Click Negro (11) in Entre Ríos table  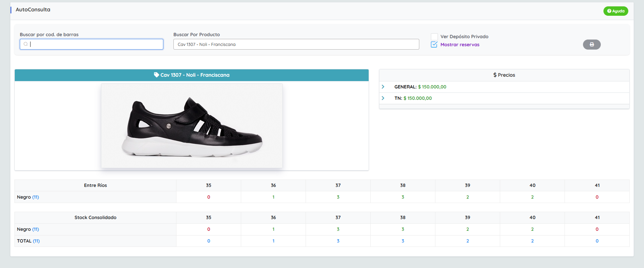coord(28,197)
